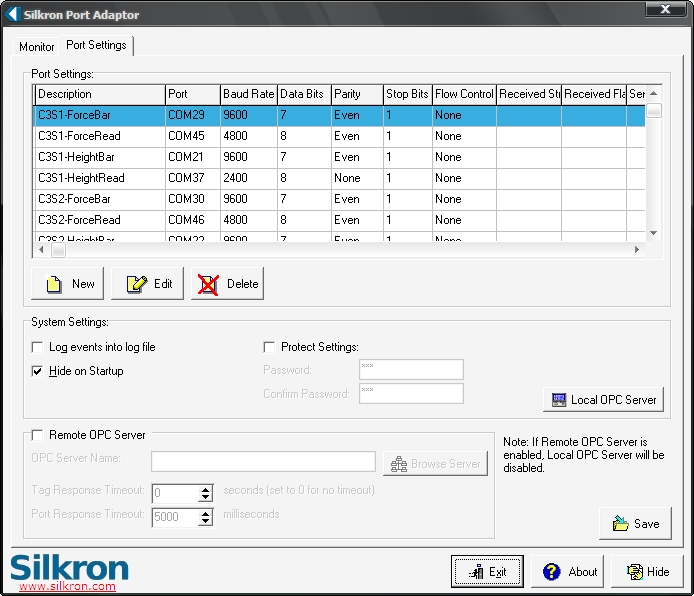The width and height of the screenshot is (694, 596).
Task: Open Local OPC Server
Action: [603, 400]
